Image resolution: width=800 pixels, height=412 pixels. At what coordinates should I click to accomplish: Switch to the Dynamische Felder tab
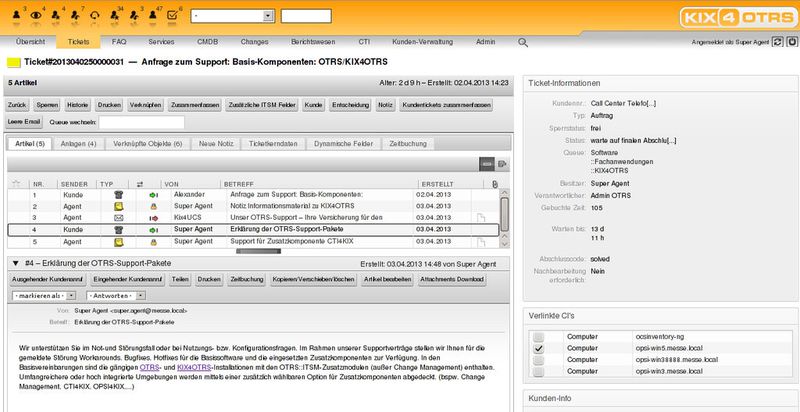tap(343, 144)
